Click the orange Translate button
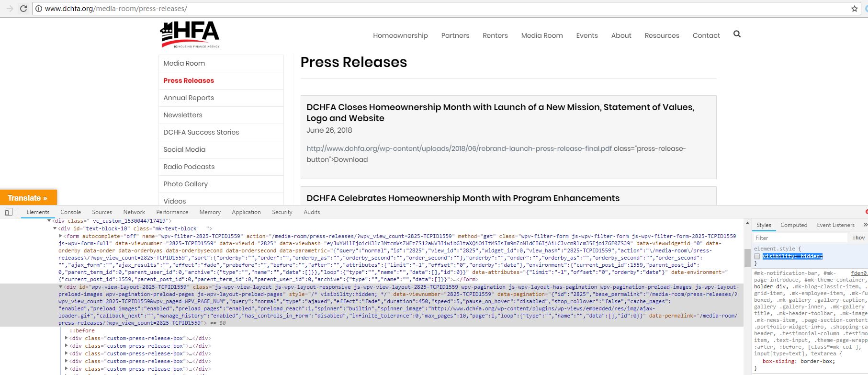Screen dimensions: 868x375 click(28, 198)
